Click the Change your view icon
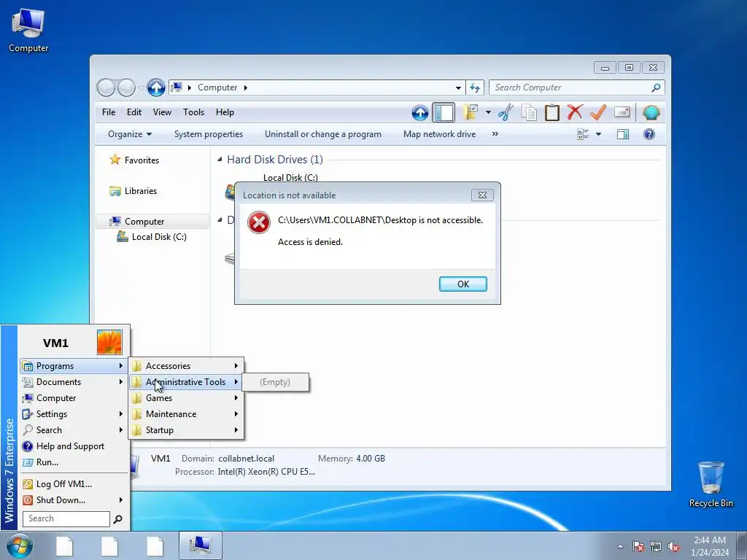747x560 pixels. 583,134
